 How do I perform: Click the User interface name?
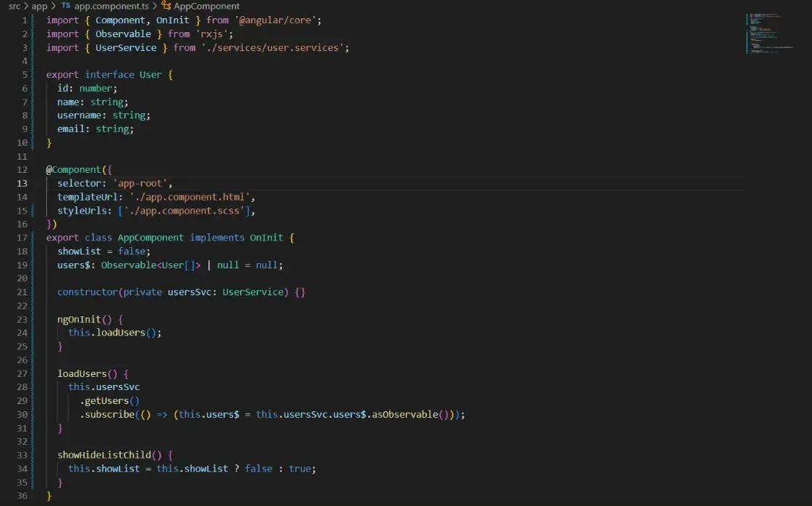click(150, 74)
